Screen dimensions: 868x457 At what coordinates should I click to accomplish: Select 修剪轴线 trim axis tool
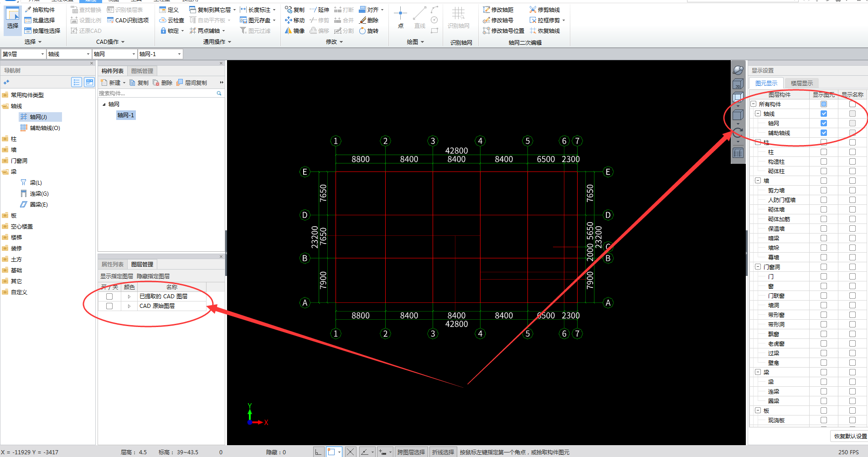coord(545,10)
